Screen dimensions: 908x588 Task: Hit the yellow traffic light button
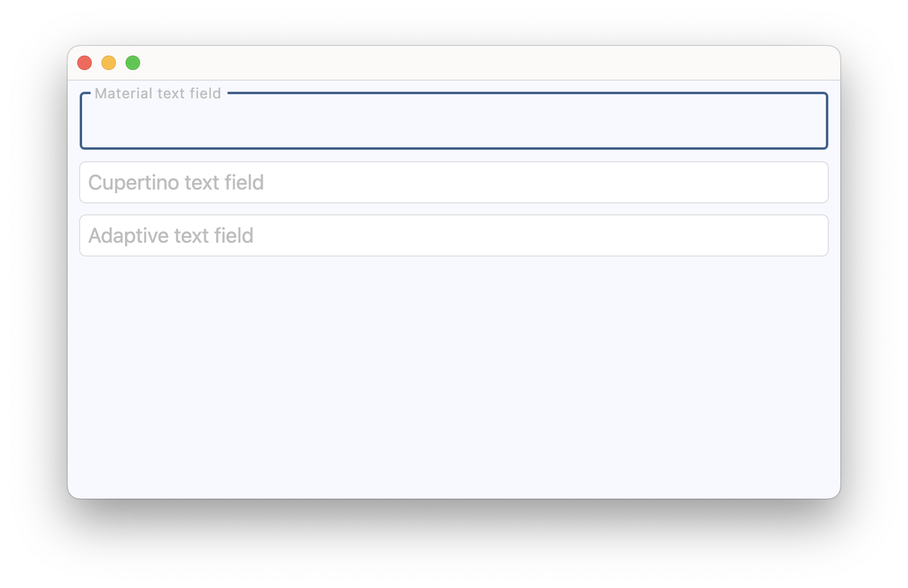coord(109,63)
